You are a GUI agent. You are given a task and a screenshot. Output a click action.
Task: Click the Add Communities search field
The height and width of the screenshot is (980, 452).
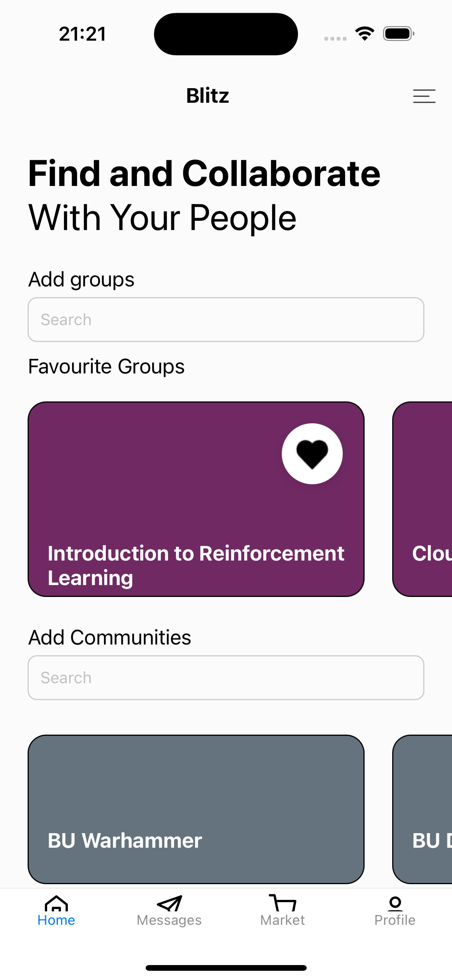click(x=226, y=677)
